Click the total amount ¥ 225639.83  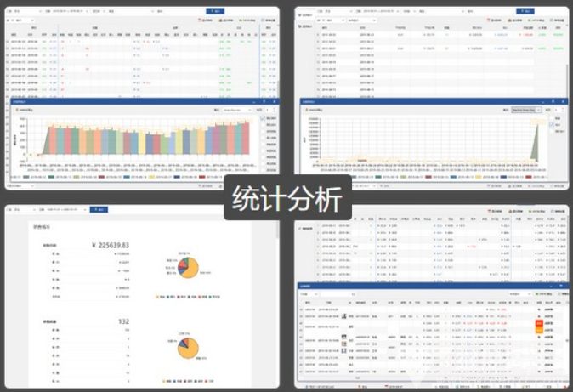coord(111,246)
